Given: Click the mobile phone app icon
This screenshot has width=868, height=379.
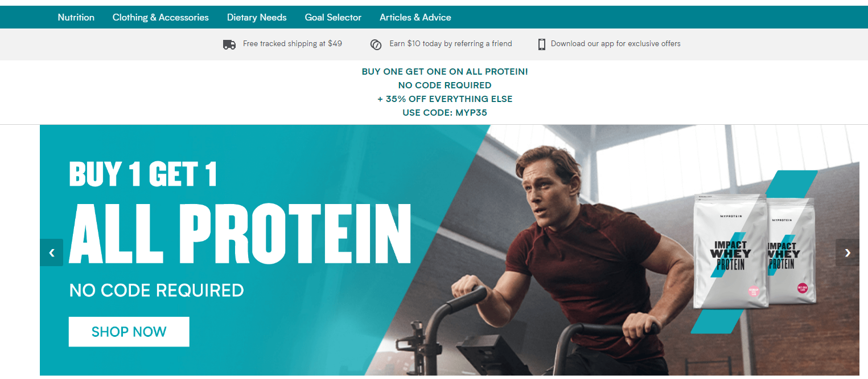Looking at the screenshot, I should tap(542, 44).
